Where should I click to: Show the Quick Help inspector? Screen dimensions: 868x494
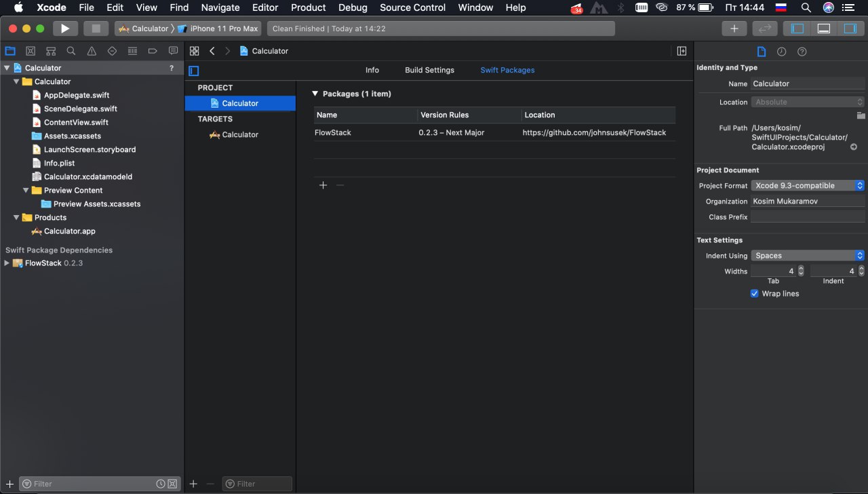click(x=802, y=52)
